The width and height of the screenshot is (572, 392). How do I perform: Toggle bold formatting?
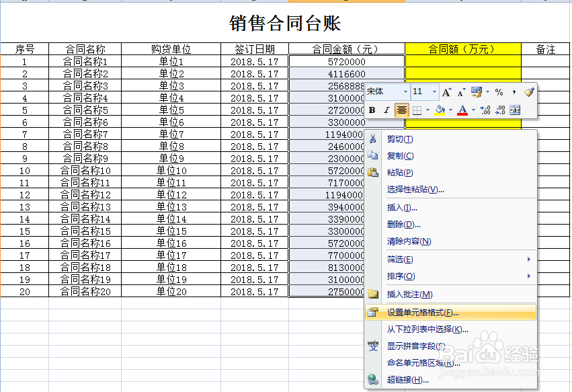(x=372, y=110)
